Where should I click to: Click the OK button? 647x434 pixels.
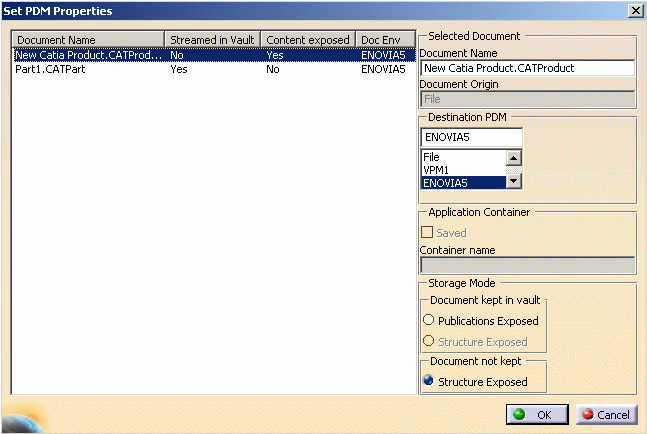[536, 414]
